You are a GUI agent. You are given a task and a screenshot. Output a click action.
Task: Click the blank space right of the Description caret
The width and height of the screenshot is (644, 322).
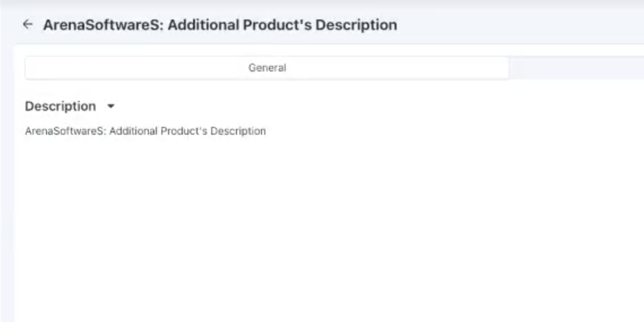click(283, 106)
